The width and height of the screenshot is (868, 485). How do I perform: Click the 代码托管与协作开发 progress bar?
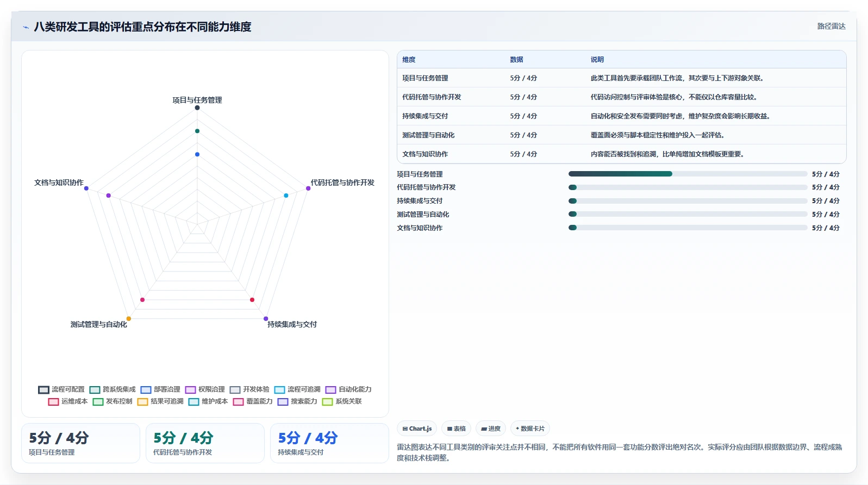688,187
